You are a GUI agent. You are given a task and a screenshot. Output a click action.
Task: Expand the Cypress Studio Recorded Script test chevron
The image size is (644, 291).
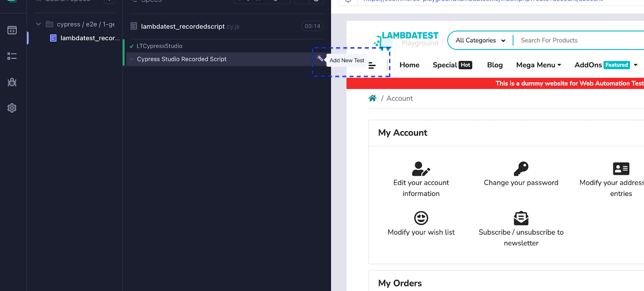[x=131, y=59]
